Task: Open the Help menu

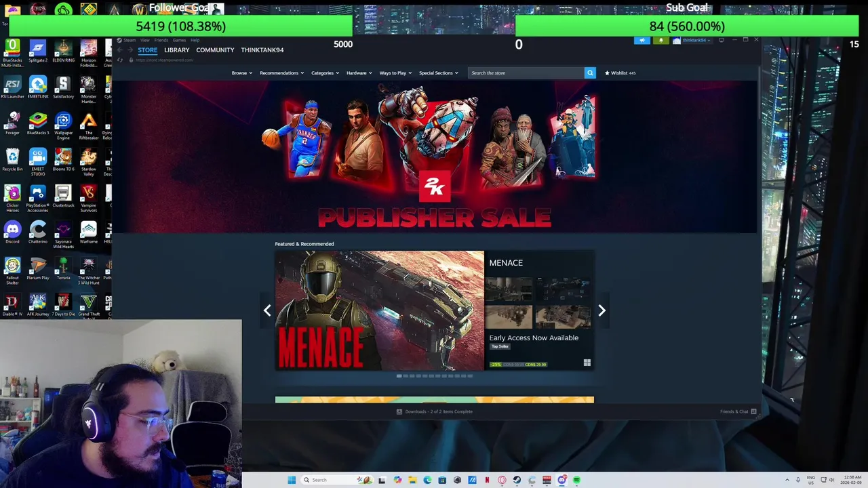Action: click(195, 40)
